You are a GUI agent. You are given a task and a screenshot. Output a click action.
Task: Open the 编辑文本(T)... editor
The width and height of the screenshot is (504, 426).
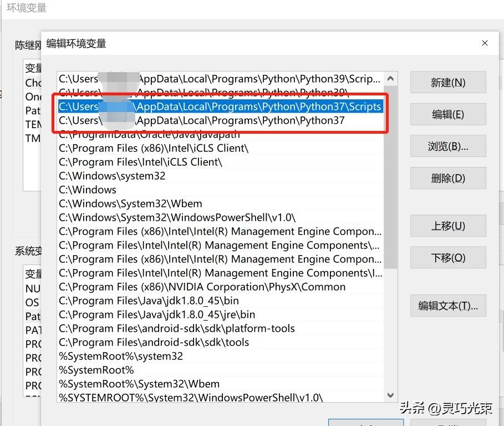[448, 306]
